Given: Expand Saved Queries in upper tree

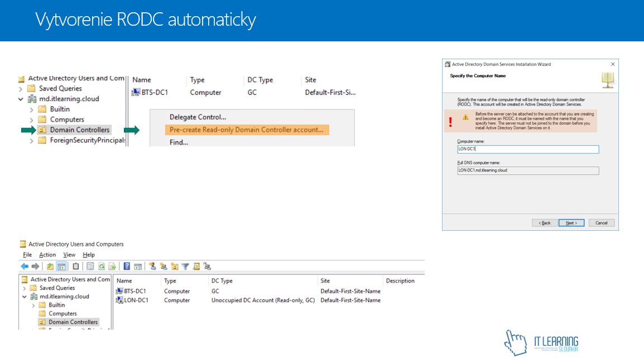Looking at the screenshot, I should click(x=21, y=89).
